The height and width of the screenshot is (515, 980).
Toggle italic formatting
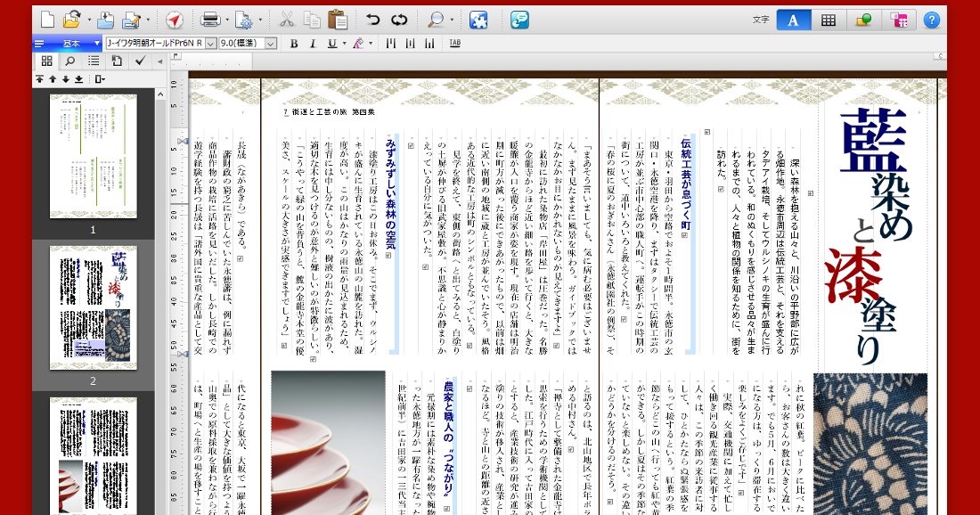(313, 43)
